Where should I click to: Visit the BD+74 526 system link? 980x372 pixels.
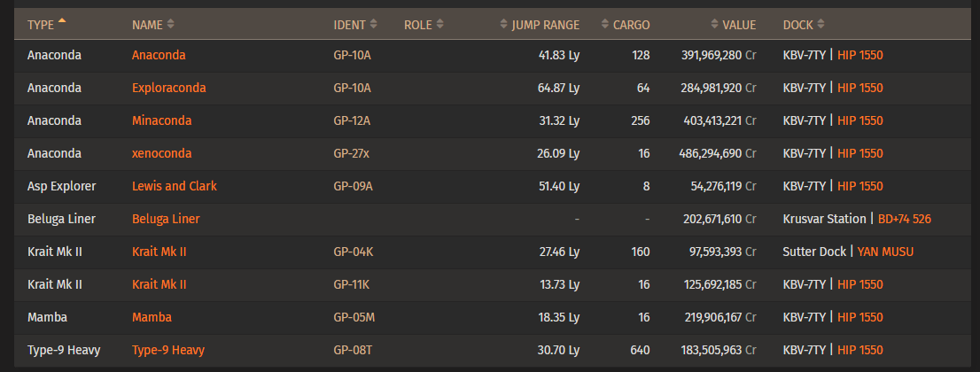click(x=905, y=219)
